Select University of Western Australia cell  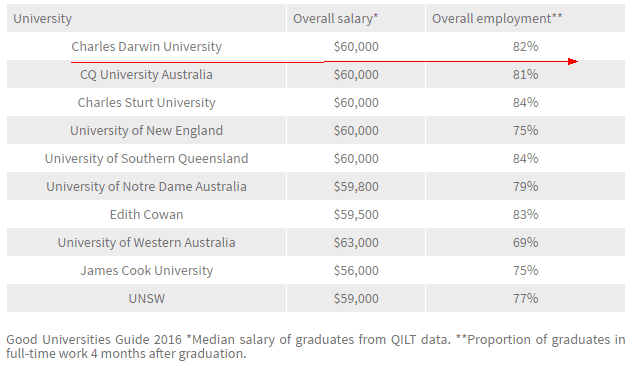146,242
